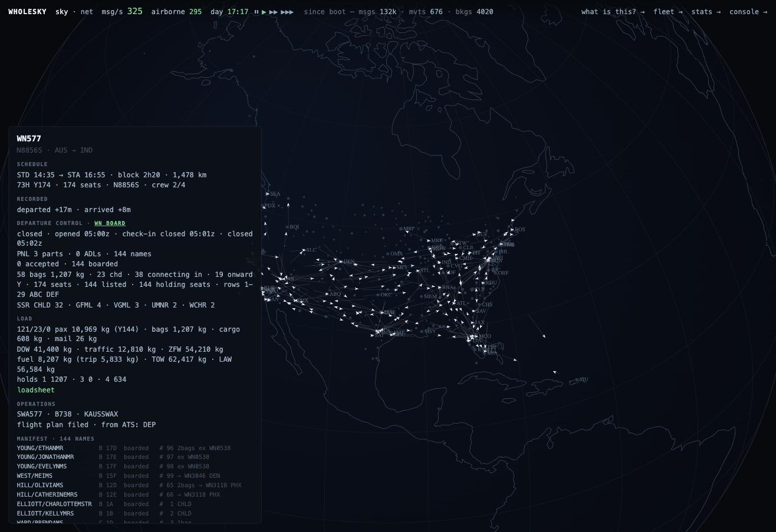This screenshot has height=532, width=776.
Task: Click the WHOLESKY logo text
Action: click(27, 12)
